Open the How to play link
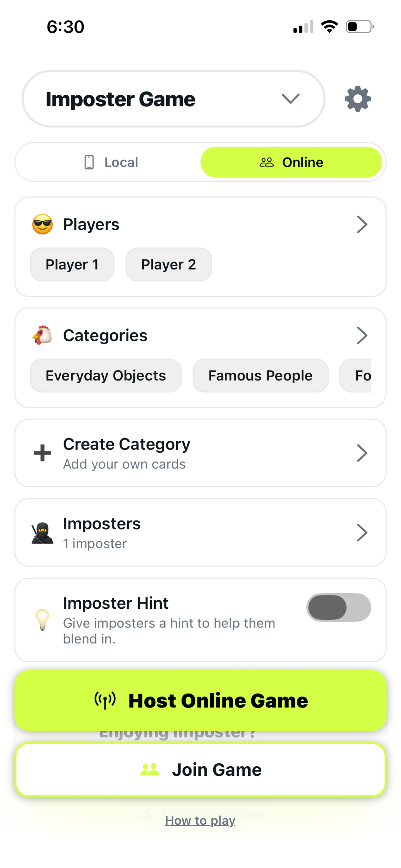The image size is (401, 868). (x=200, y=821)
